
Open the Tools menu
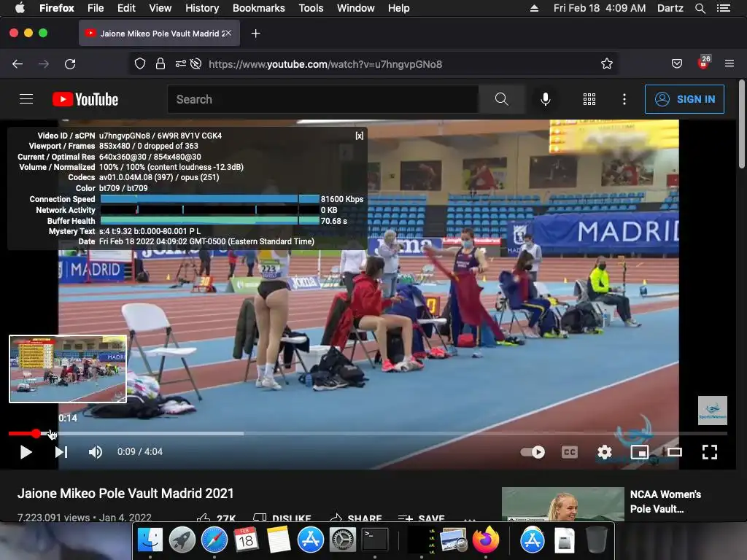[311, 8]
